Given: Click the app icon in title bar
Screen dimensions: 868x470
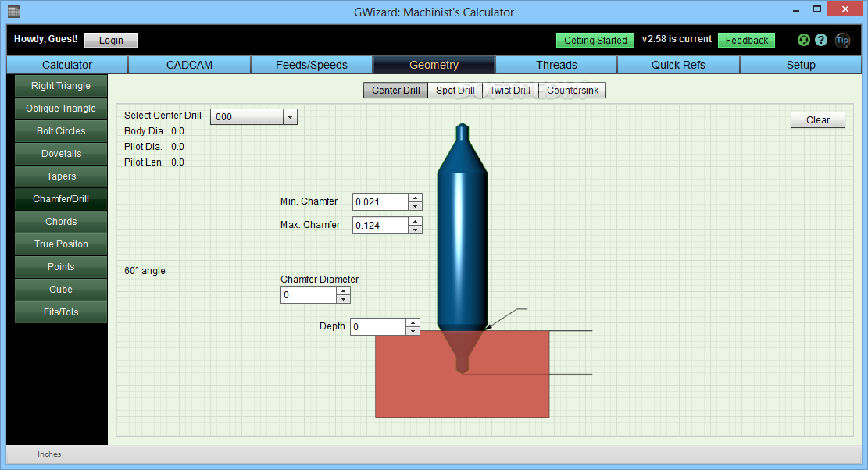Looking at the screenshot, I should (x=14, y=12).
